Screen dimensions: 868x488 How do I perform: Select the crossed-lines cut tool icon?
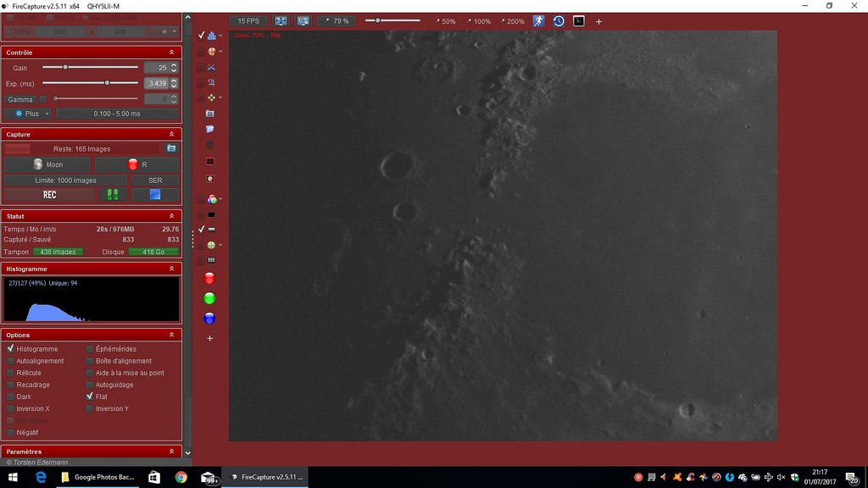pyautogui.click(x=211, y=68)
